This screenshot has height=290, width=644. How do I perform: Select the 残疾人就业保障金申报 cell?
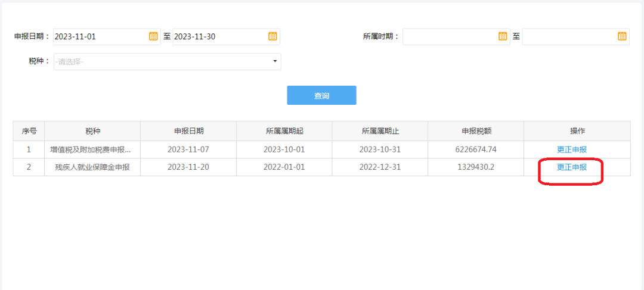point(92,167)
